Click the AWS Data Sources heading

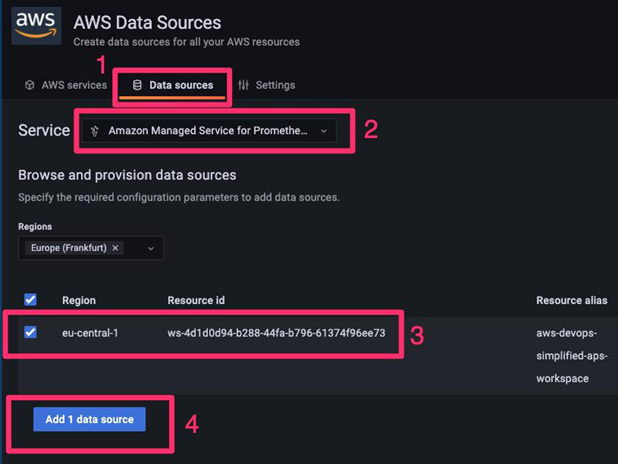click(x=147, y=22)
